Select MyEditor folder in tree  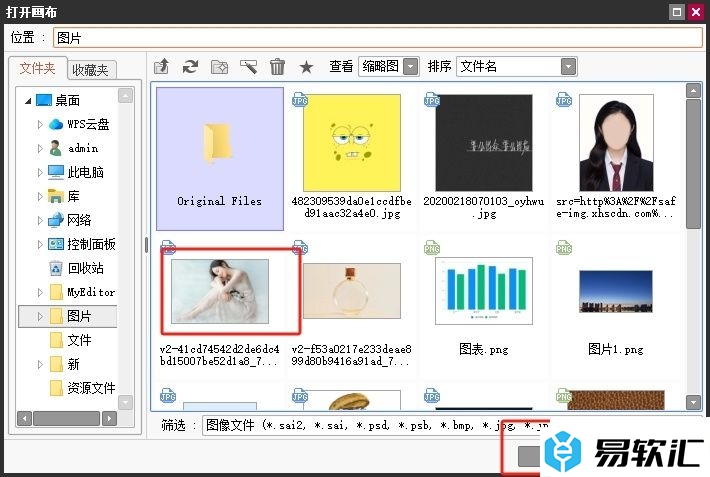[82, 292]
